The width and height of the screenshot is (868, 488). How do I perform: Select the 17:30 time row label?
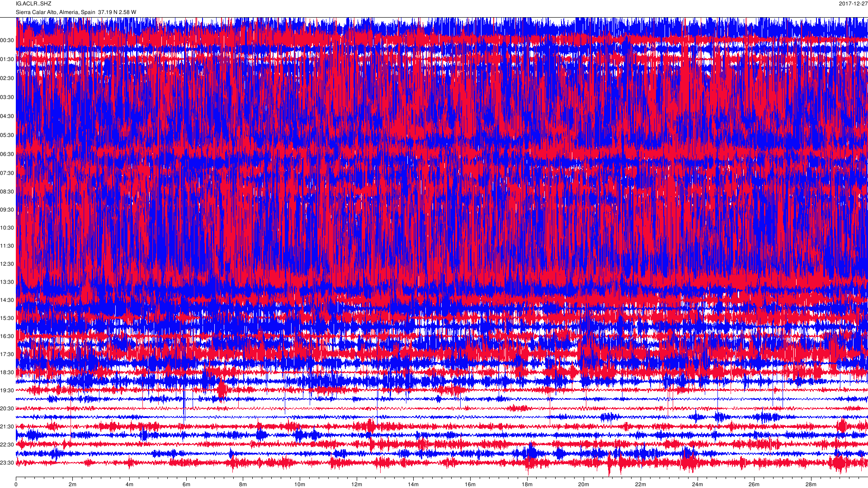[x=7, y=355]
